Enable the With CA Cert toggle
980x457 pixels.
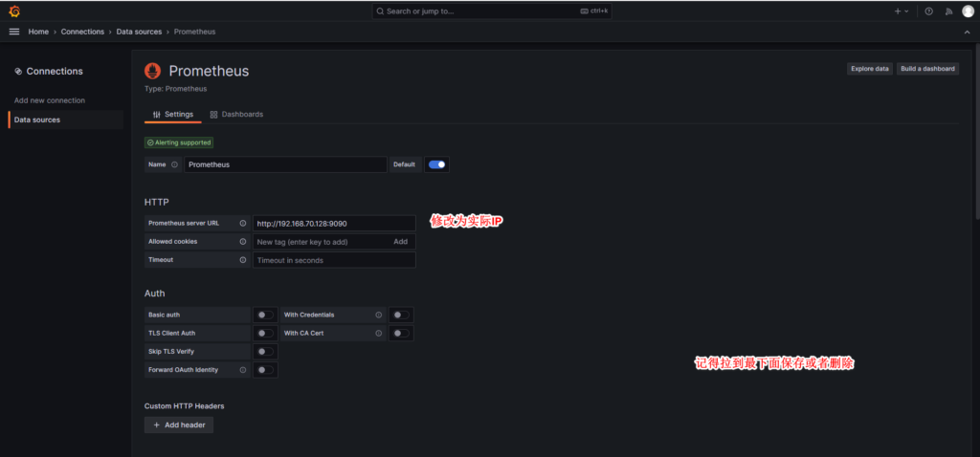(401, 334)
